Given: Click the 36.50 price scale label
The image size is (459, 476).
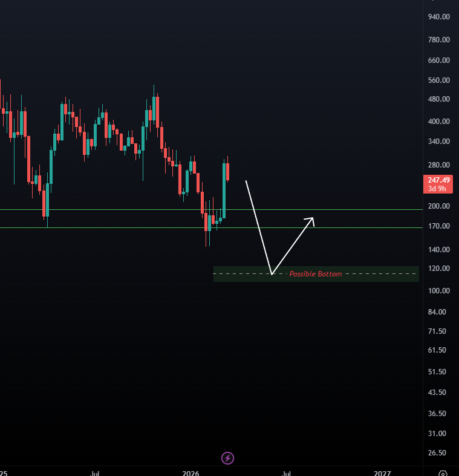Looking at the screenshot, I should pos(437,414).
